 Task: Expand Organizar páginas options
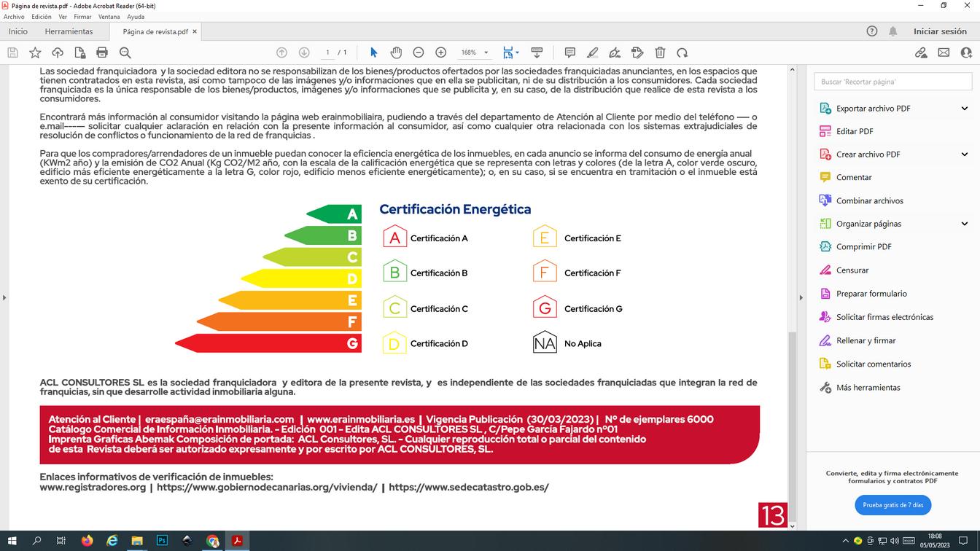[x=965, y=224]
